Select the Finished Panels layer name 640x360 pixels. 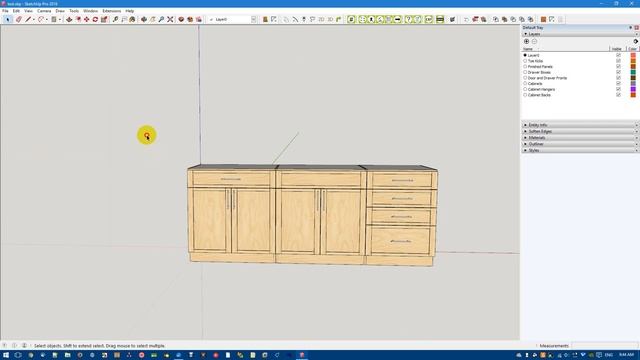click(540, 67)
